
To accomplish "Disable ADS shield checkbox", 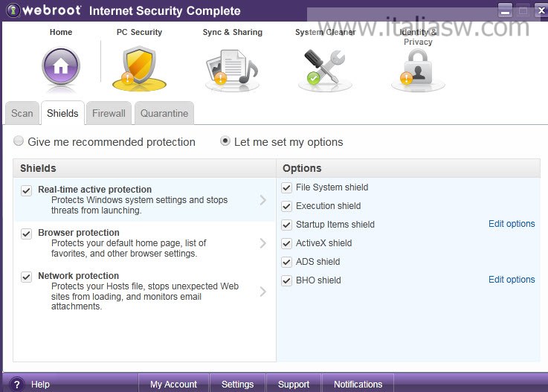I will pyautogui.click(x=286, y=262).
